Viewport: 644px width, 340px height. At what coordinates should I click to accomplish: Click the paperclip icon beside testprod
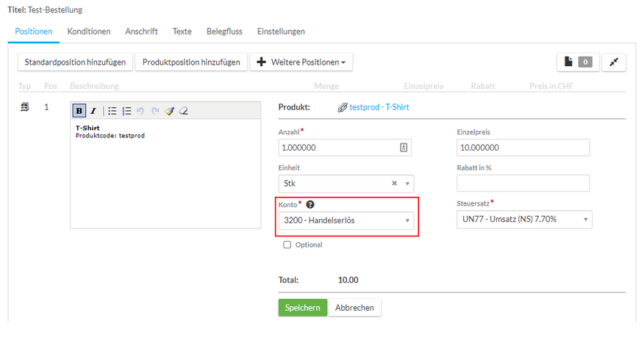[x=342, y=107]
